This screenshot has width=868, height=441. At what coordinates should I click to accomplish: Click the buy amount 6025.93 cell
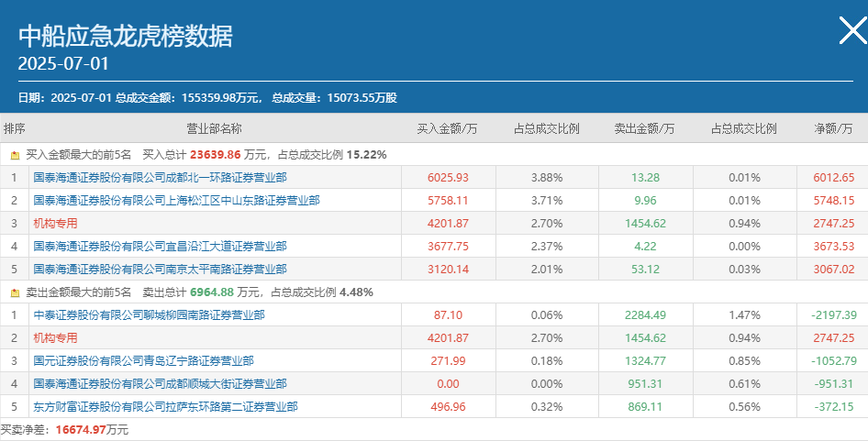click(449, 178)
